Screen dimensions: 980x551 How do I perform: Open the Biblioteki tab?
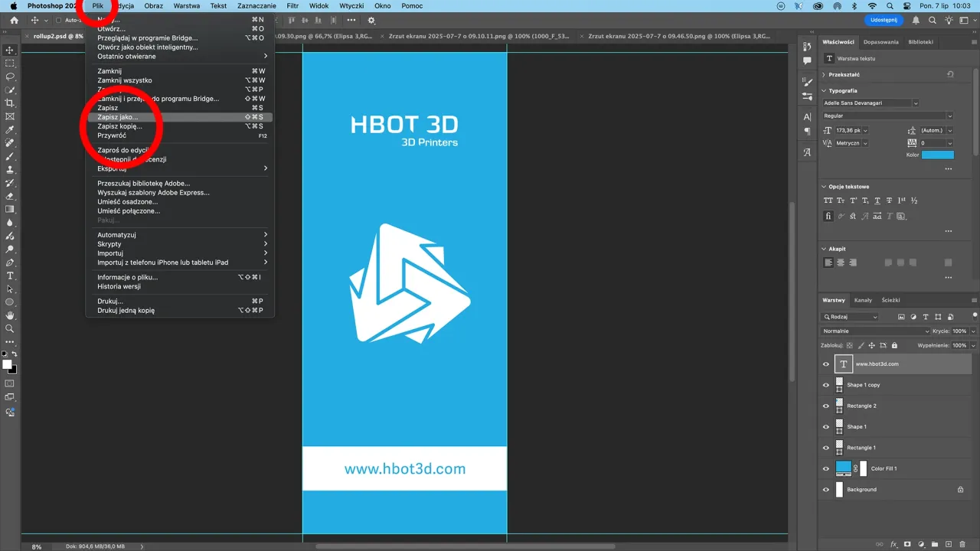coord(920,42)
